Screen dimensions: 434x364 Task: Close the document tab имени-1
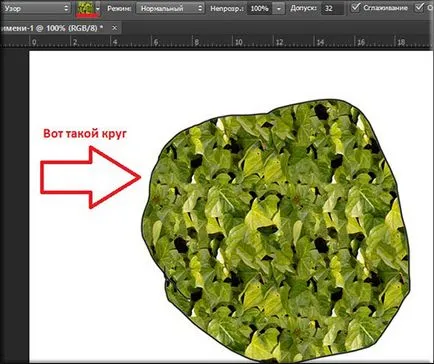point(114,28)
